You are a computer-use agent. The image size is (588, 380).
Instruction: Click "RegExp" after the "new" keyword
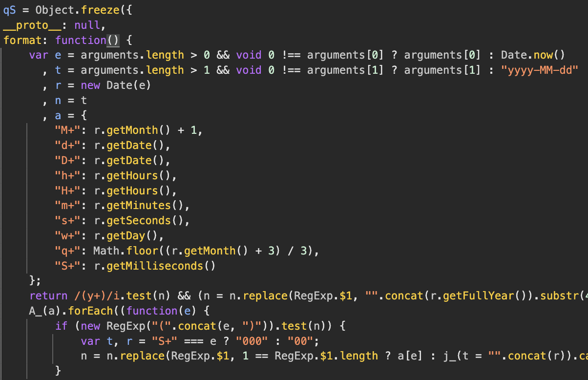(126, 327)
